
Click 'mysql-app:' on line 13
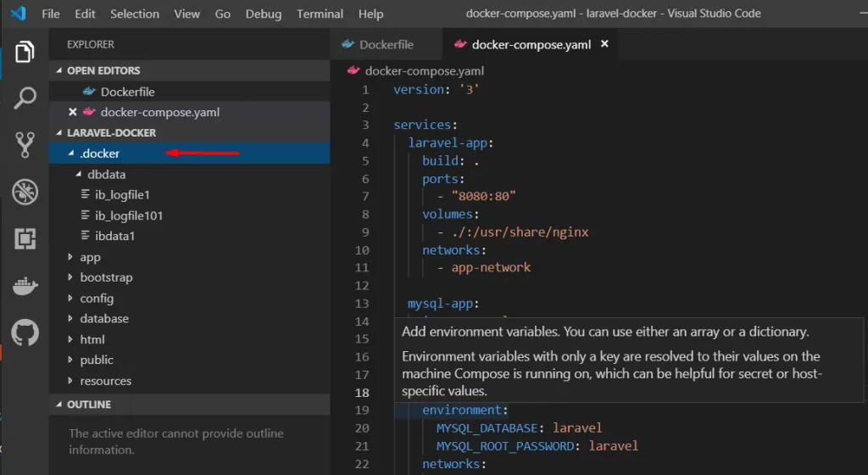[443, 304]
